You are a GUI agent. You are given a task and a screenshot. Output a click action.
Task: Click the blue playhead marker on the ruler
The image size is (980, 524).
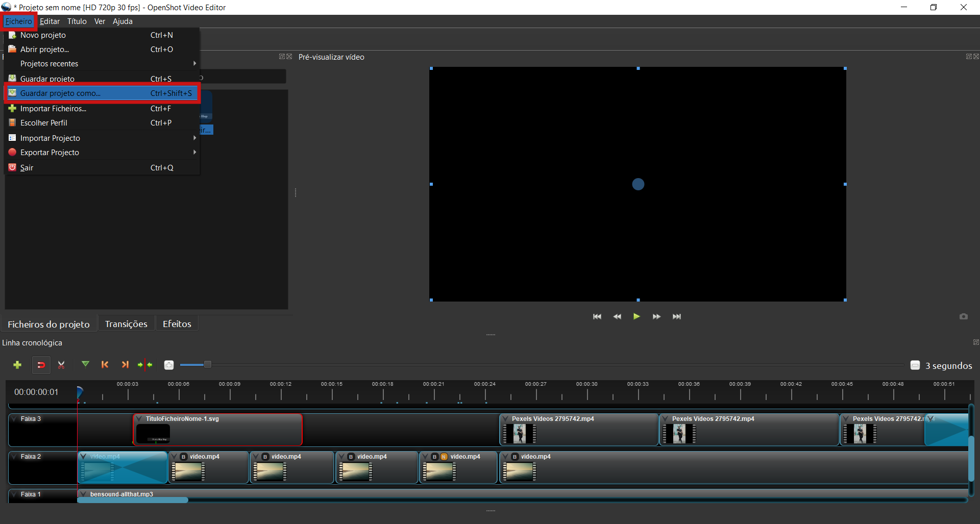pyautogui.click(x=80, y=392)
